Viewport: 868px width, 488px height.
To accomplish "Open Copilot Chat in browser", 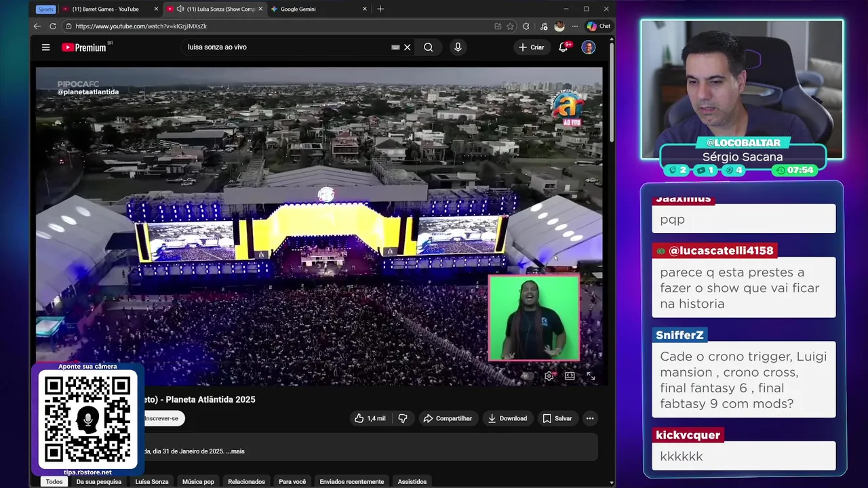I will [599, 26].
